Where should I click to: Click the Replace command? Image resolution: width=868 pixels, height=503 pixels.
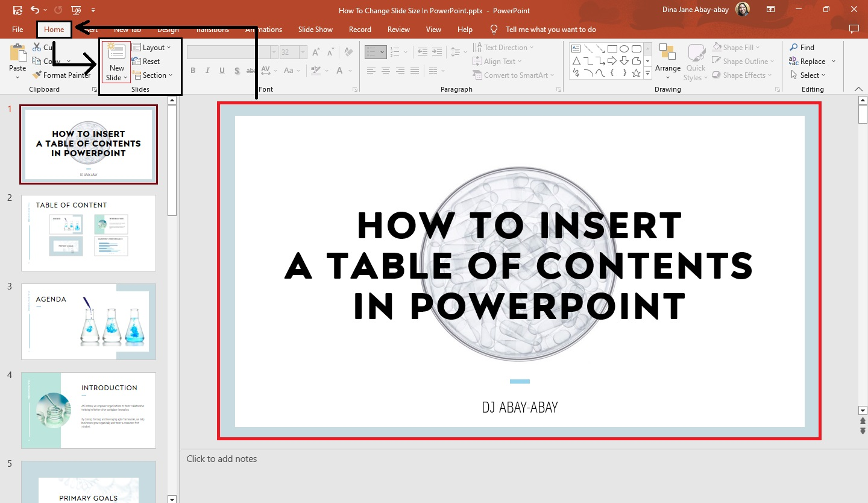click(x=813, y=61)
